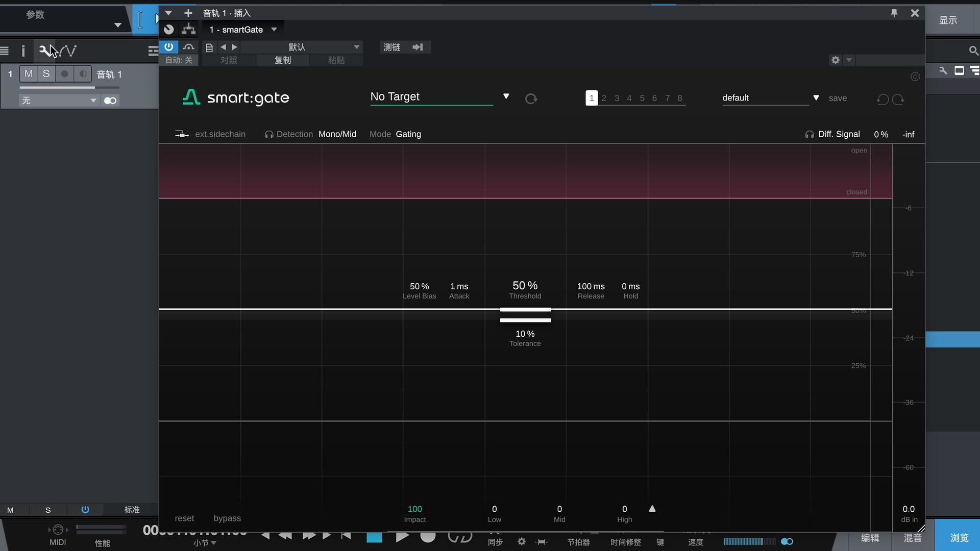980x551 pixels.
Task: Click the info i icon
Action: coord(23,51)
